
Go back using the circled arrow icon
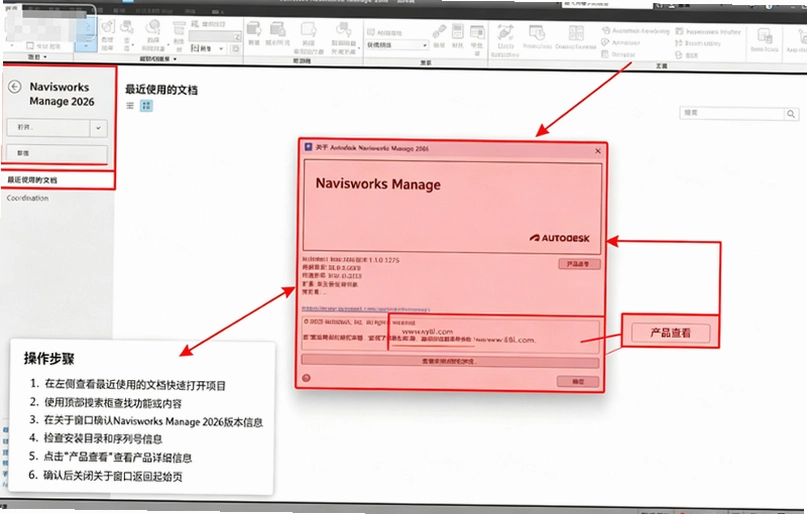pyautogui.click(x=15, y=86)
